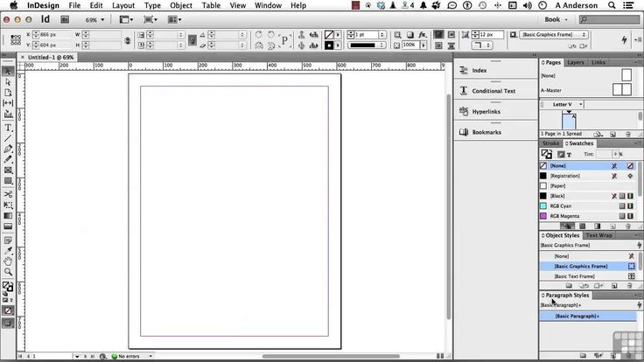Toggle the Normal view mode button
This screenshot has height=362, width=644.
pos(8,324)
